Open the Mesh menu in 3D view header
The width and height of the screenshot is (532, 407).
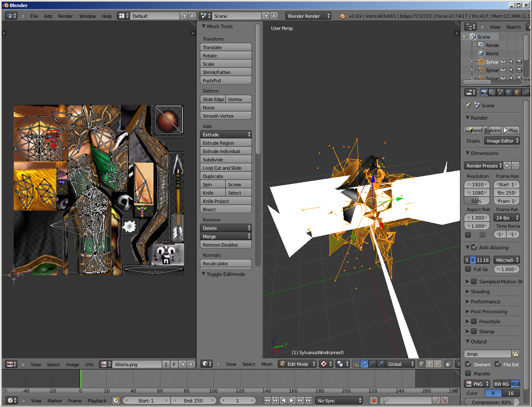(x=267, y=364)
